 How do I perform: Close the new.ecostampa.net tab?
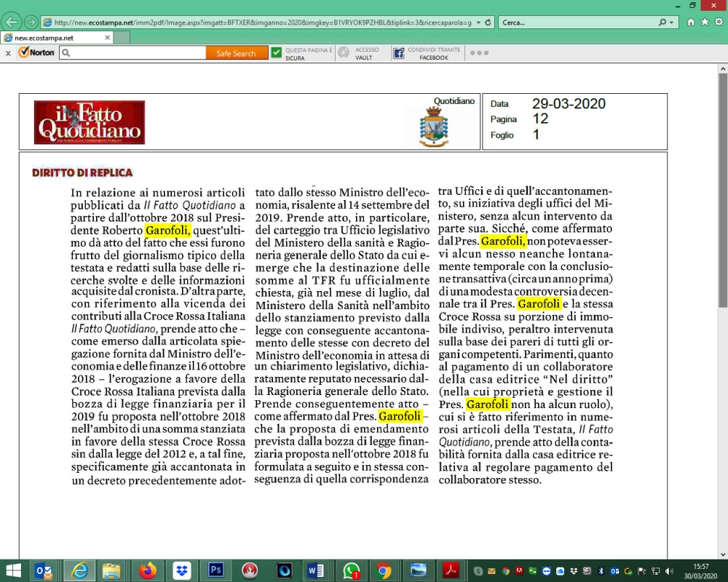coord(107,38)
